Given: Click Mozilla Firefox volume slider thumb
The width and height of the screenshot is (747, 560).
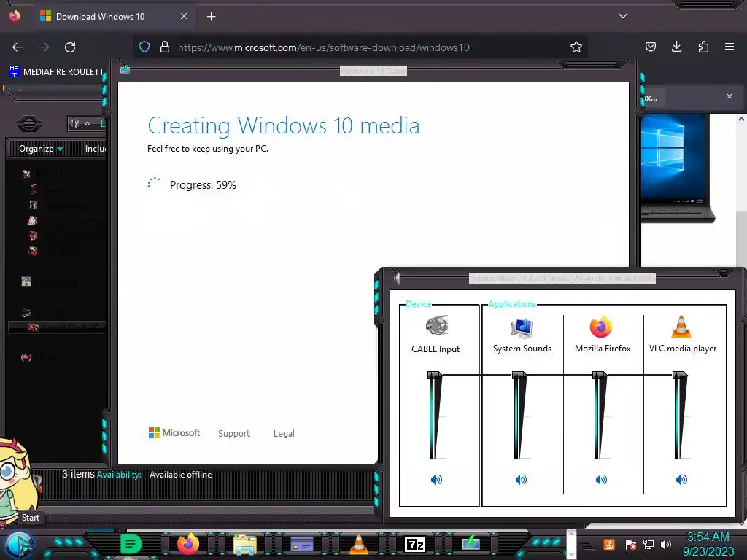Looking at the screenshot, I should coord(600,376).
